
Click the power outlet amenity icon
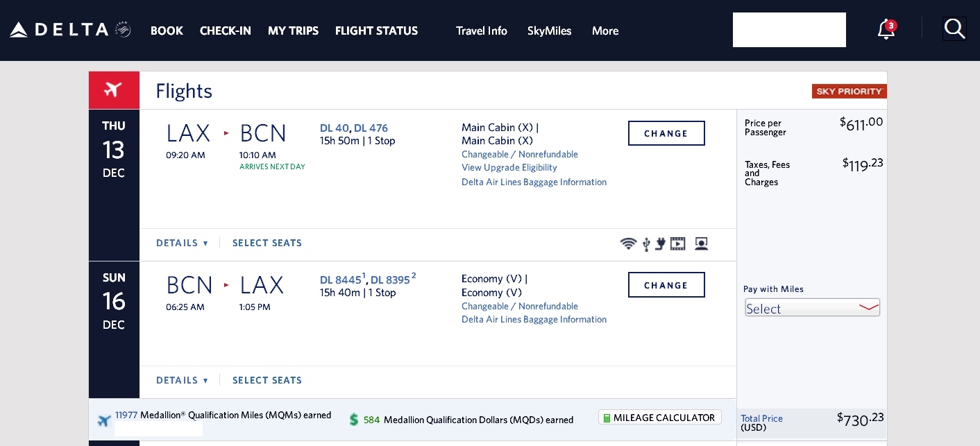(661, 244)
